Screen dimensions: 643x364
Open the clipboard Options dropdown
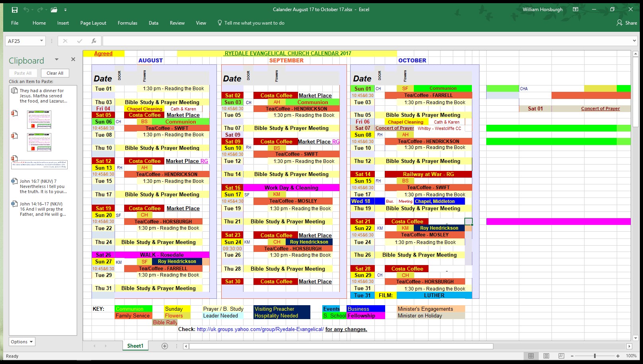click(22, 342)
